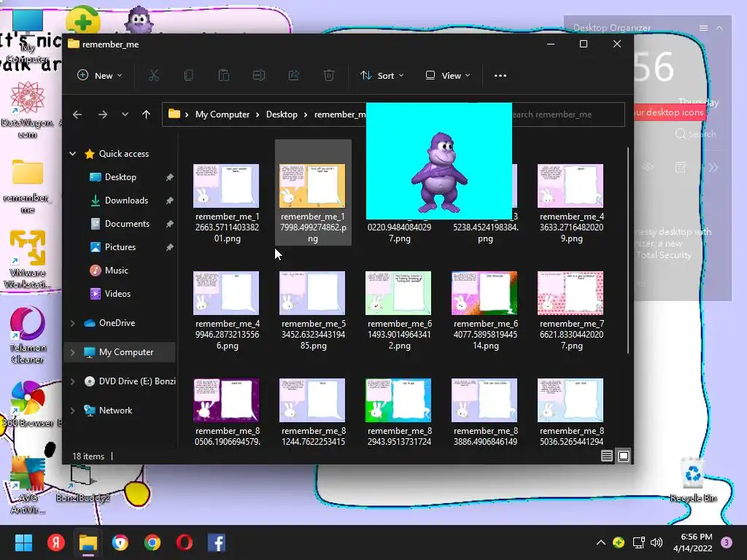Open the Sort dropdown menu

click(x=382, y=75)
